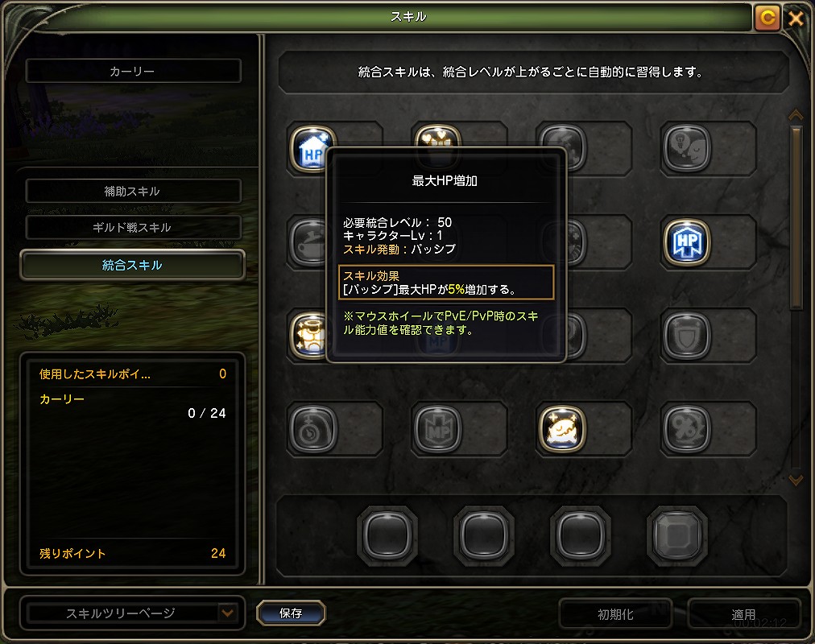Select the greyed shield skill icon
This screenshot has width=815, height=644.
[x=687, y=336]
